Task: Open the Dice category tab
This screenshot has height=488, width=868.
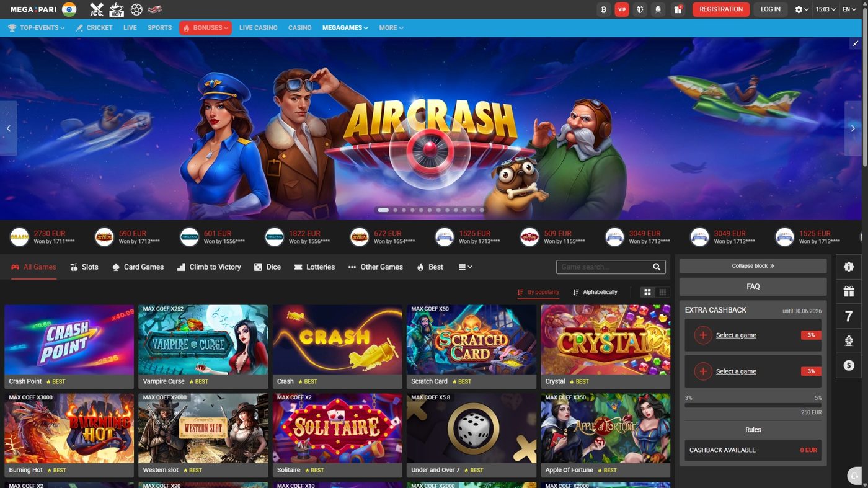Action: point(267,267)
